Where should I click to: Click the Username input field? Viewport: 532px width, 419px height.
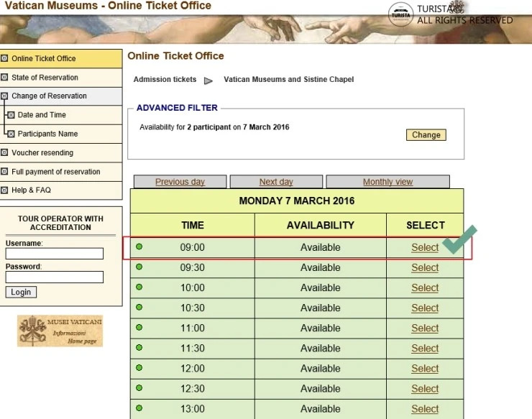55,254
